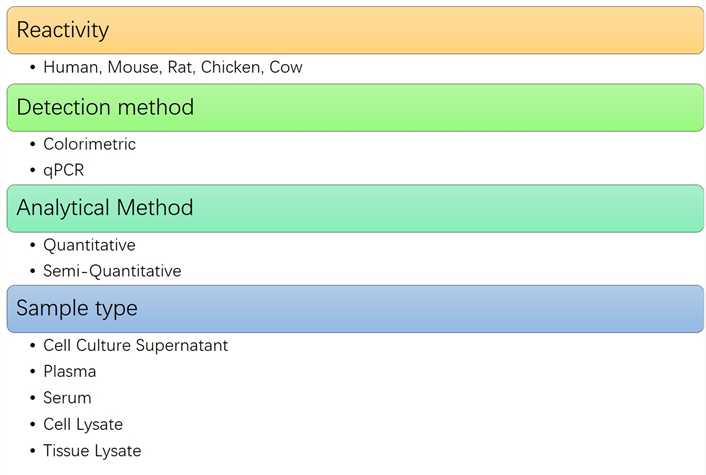706x475 pixels.
Task: Expand the Reactivity section header
Action: coord(353,30)
